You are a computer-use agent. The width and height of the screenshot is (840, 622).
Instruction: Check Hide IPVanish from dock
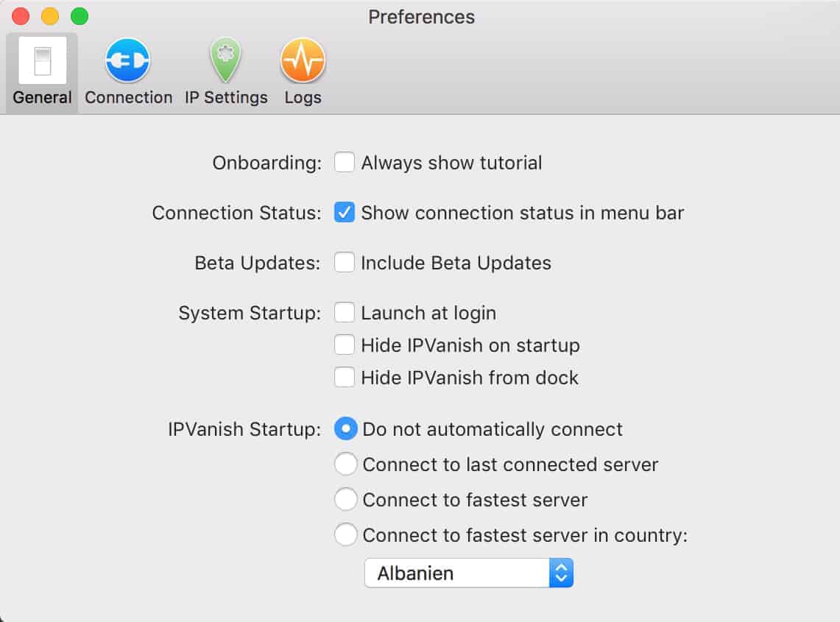point(344,377)
